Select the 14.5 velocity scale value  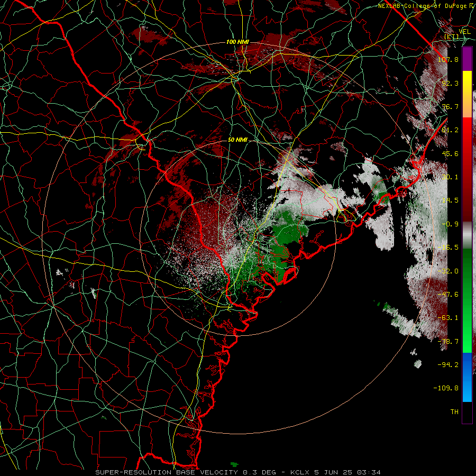pos(450,200)
